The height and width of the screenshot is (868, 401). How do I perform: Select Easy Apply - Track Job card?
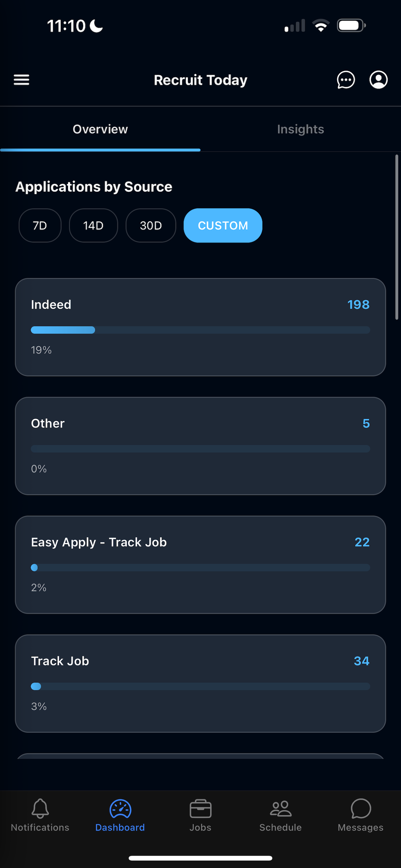pos(200,565)
